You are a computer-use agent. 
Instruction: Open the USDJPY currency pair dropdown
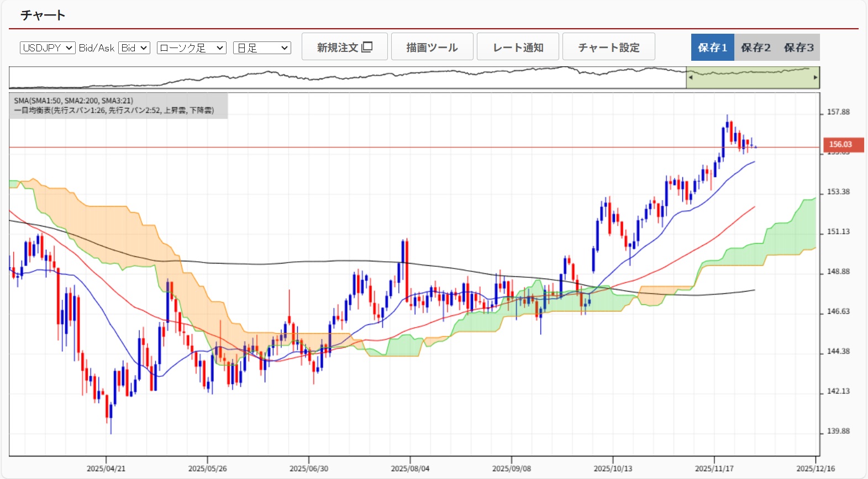click(48, 48)
